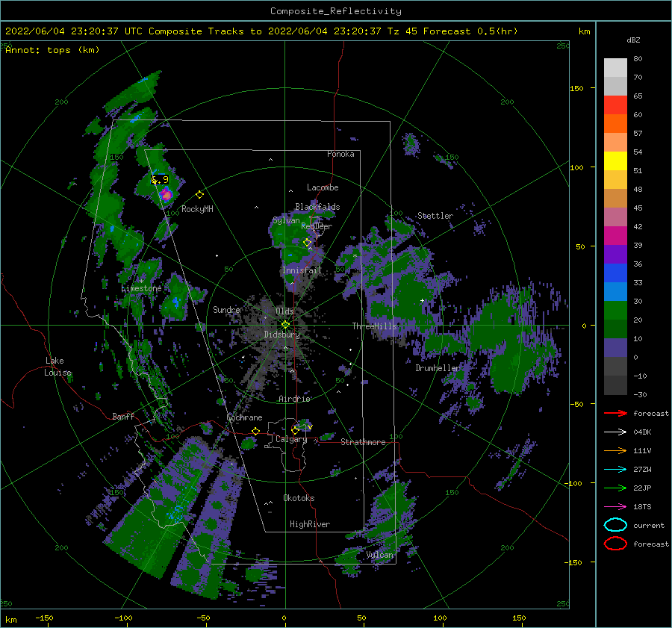Select the magenta 39-42 dBZ swatch
Viewport: 672px width, 628px height.
(x=615, y=236)
